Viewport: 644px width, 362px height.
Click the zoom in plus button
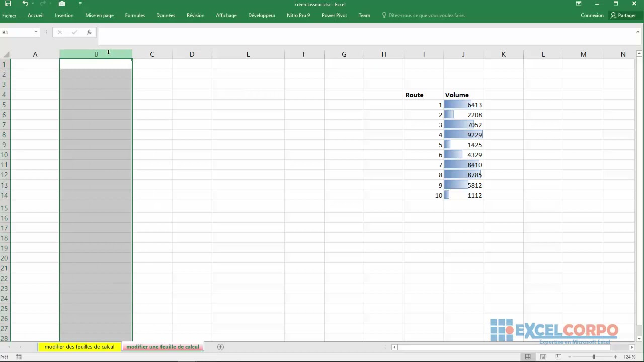coord(615,357)
